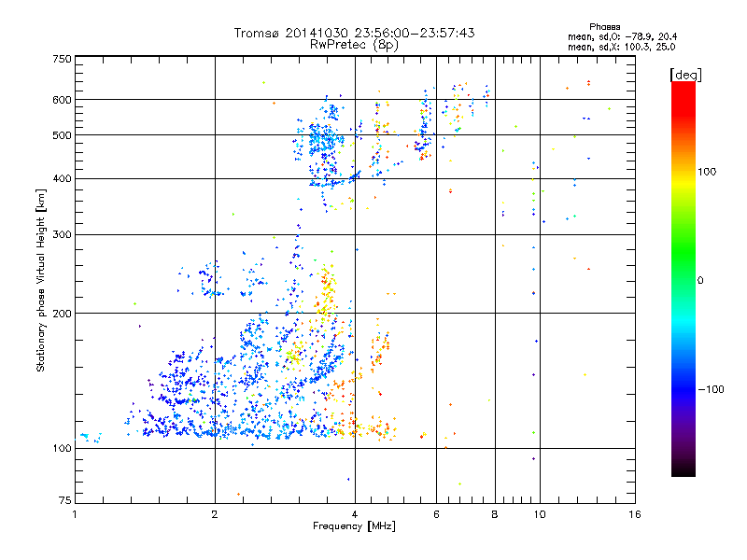Click the '[deg]' colorbar unit label
Image resolution: width=747 pixels, height=560 pixels.
(x=685, y=75)
